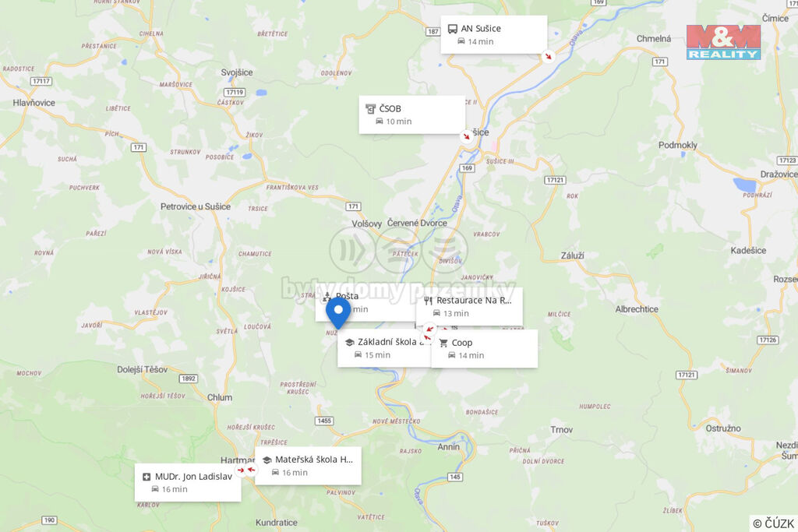Open the AN Sušice 14 min card
The width and height of the screenshot is (798, 532).
click(x=493, y=34)
